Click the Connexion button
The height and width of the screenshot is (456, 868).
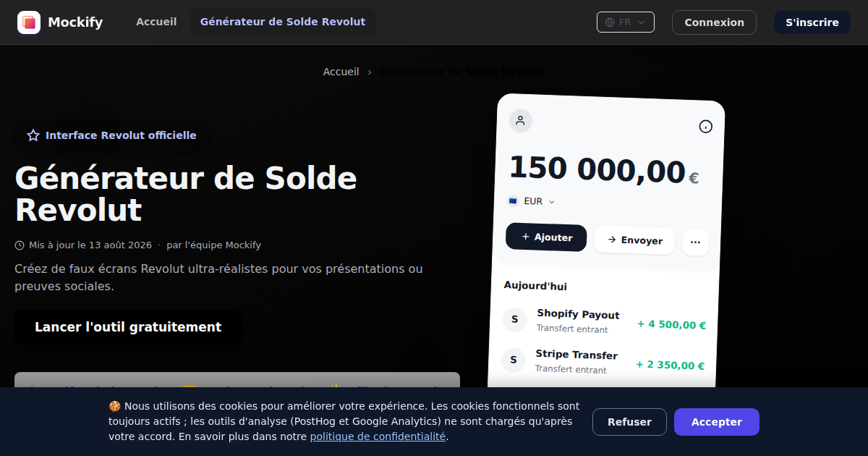click(714, 22)
